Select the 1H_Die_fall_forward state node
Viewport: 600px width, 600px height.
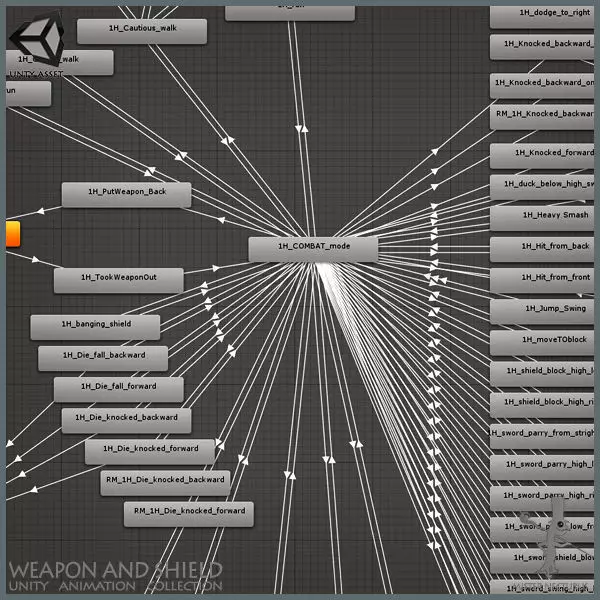coord(119,390)
